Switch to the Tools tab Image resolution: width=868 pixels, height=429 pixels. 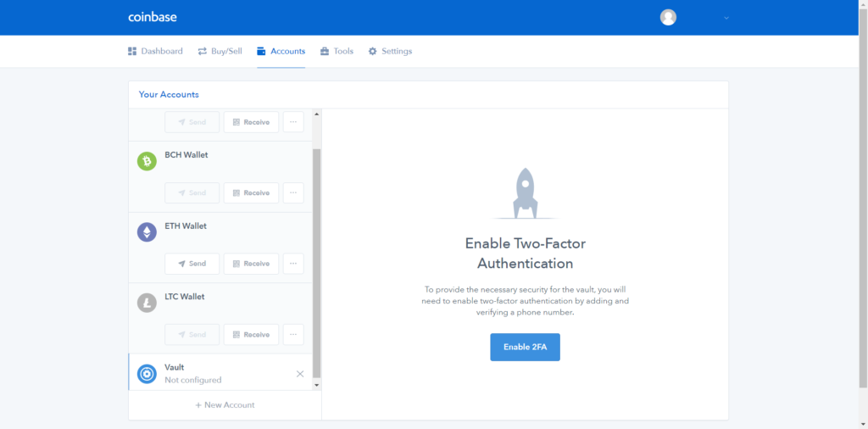[337, 52]
